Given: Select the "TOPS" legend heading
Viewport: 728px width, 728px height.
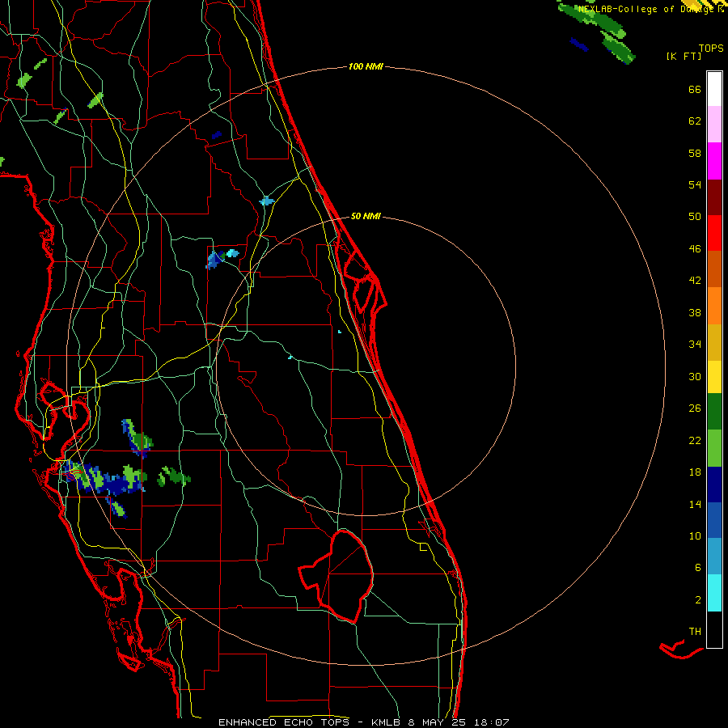Looking at the screenshot, I should 711,48.
